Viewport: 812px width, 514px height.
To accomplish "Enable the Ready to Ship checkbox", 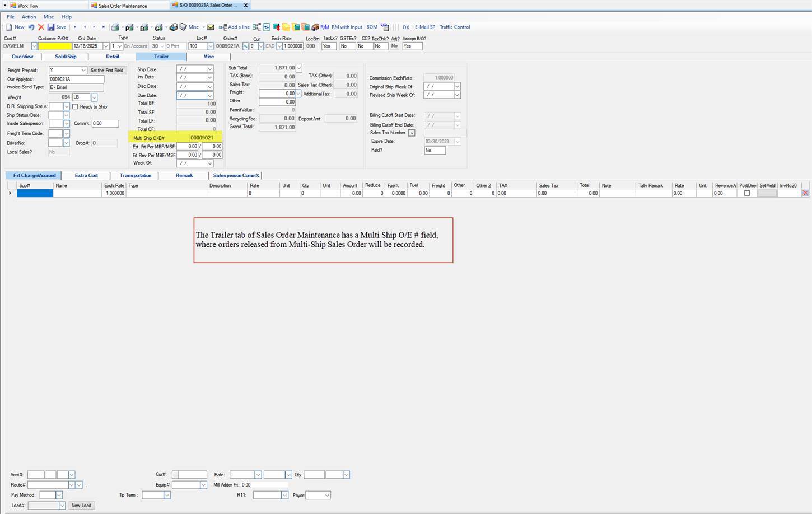I will pos(75,106).
